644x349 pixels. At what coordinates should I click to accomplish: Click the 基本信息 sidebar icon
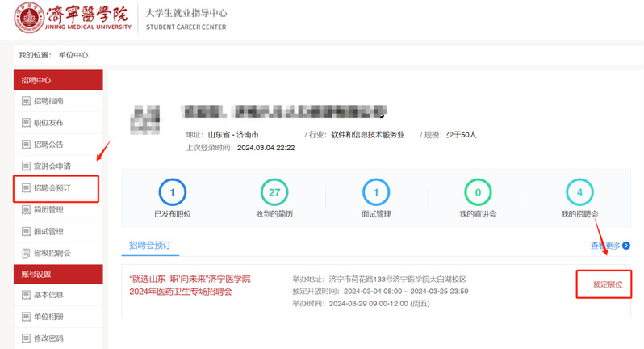pyautogui.click(x=26, y=295)
